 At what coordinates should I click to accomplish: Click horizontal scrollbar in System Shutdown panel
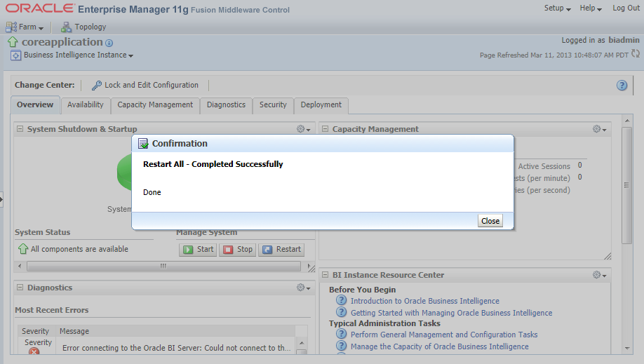[163, 267]
